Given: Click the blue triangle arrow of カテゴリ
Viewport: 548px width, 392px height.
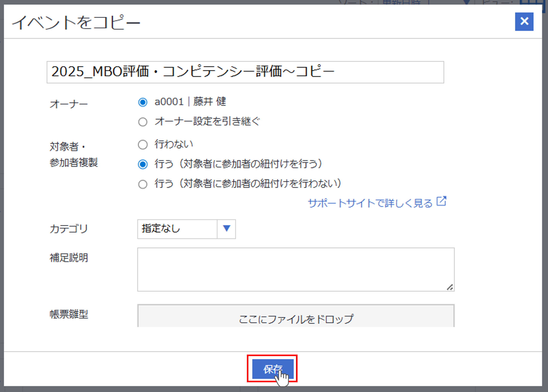Looking at the screenshot, I should click(x=226, y=229).
